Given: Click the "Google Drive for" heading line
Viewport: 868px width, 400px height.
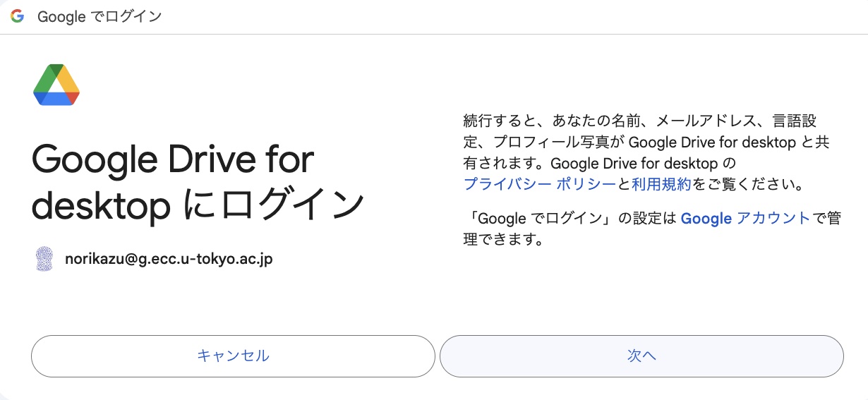Looking at the screenshot, I should point(173,161).
